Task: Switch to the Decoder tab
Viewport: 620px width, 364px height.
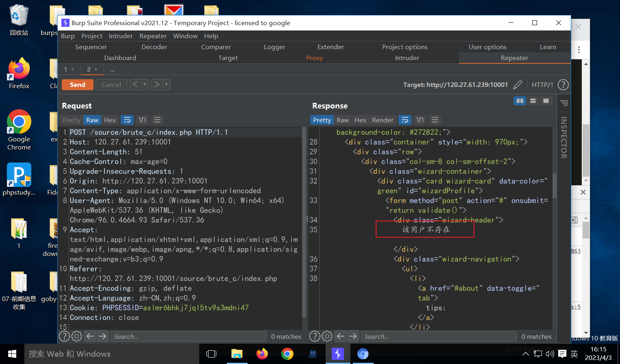Action: tap(154, 47)
